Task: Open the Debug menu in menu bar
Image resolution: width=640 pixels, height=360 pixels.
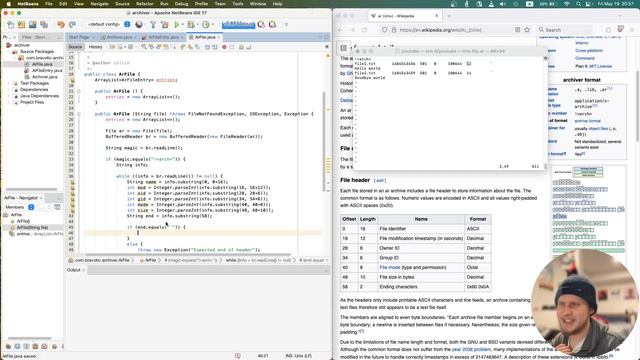Action: pos(181,4)
